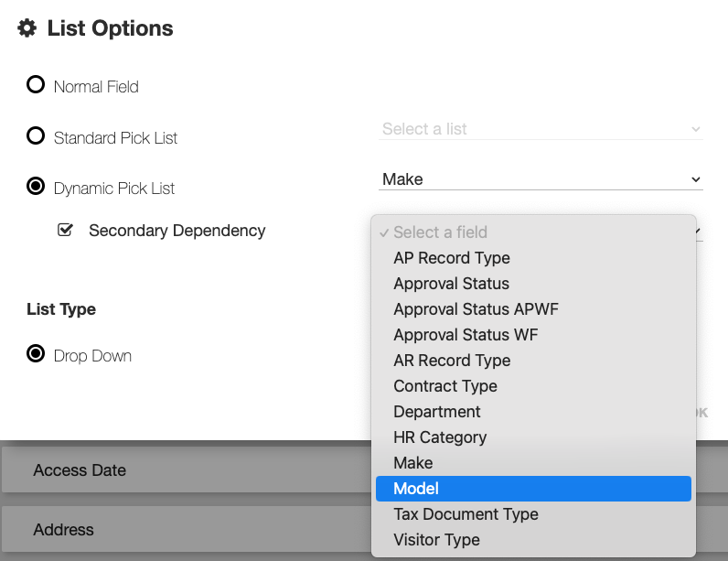Uncheck the Secondary Dependency checkbox
The height and width of the screenshot is (561, 728).
point(65,231)
